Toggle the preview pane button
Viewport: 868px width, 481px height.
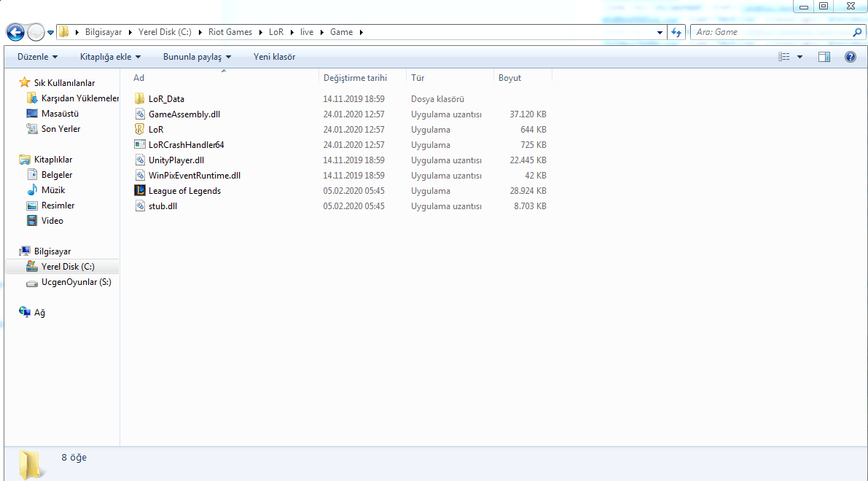point(824,56)
